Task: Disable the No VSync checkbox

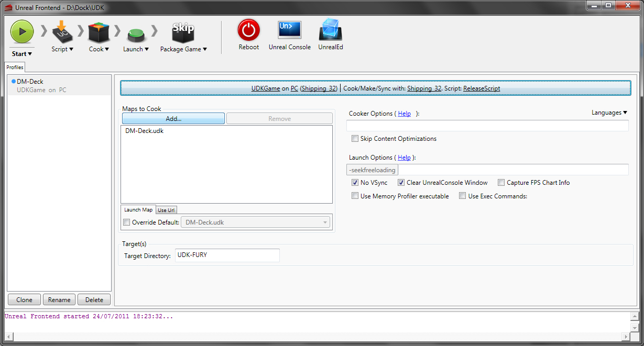Action: [355, 183]
